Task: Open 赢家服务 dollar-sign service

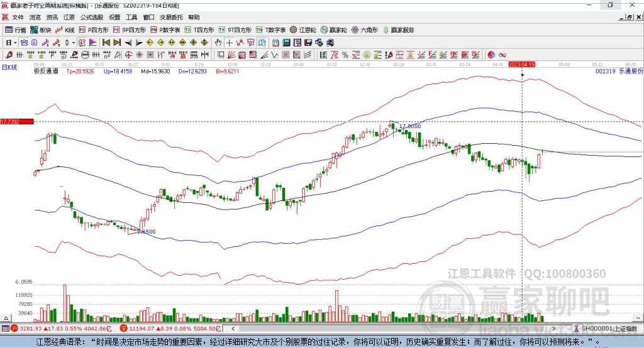Action: 398,30
